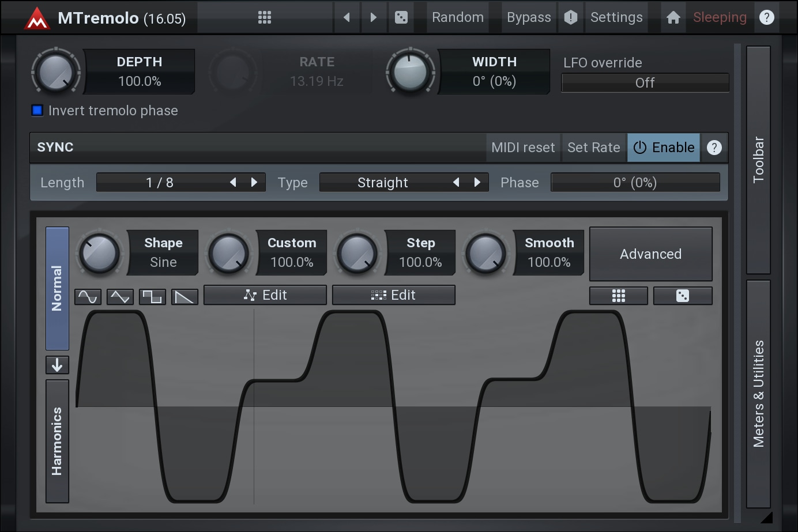Click the MeldaProduction logo icon
Image resolution: width=798 pixels, height=532 pixels.
[37, 18]
